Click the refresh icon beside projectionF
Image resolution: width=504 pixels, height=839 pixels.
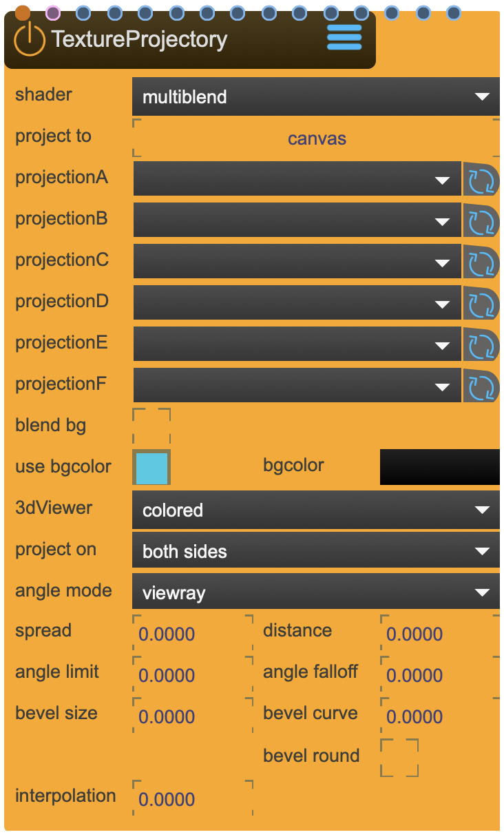click(x=482, y=386)
